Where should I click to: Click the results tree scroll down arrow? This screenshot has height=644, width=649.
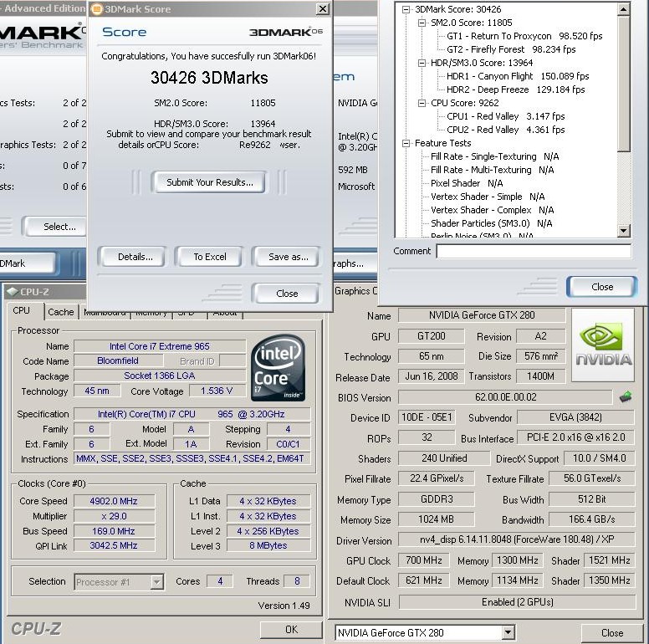tap(623, 230)
